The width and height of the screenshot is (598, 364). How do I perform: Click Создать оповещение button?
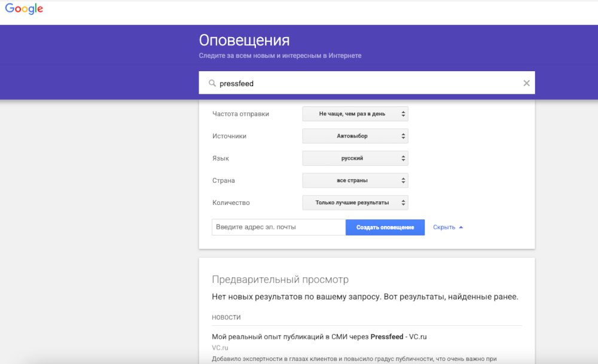[x=385, y=227]
